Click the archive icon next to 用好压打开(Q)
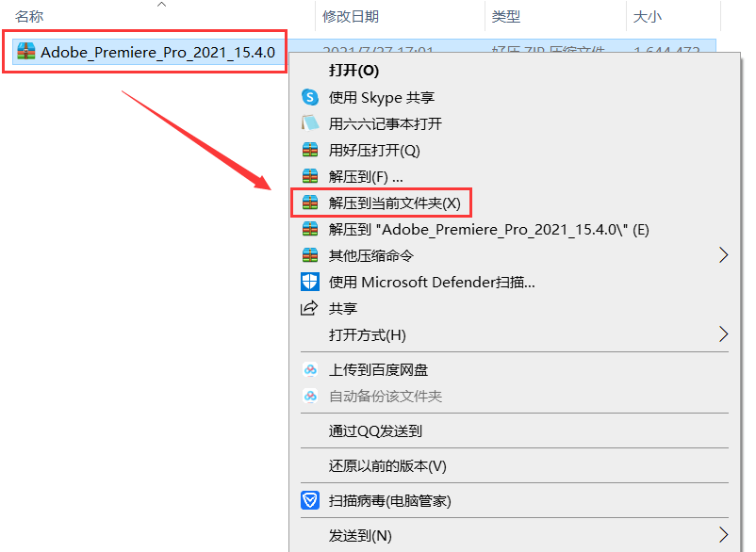Image resolution: width=756 pixels, height=552 pixels. [310, 150]
